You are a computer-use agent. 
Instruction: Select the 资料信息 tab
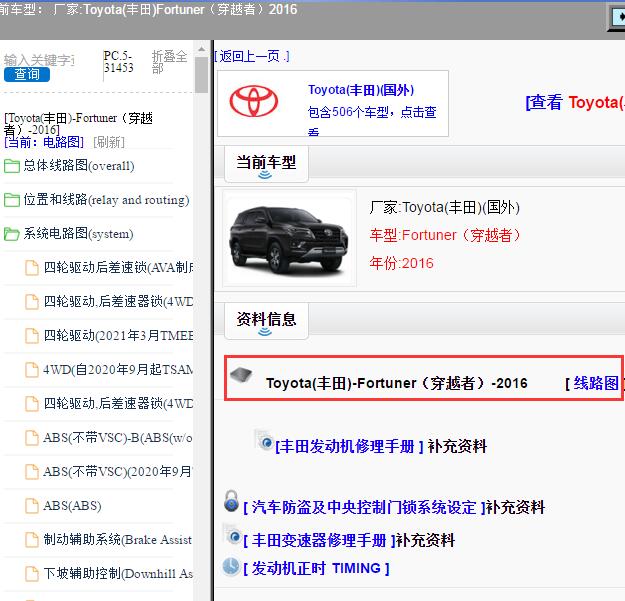tap(266, 321)
